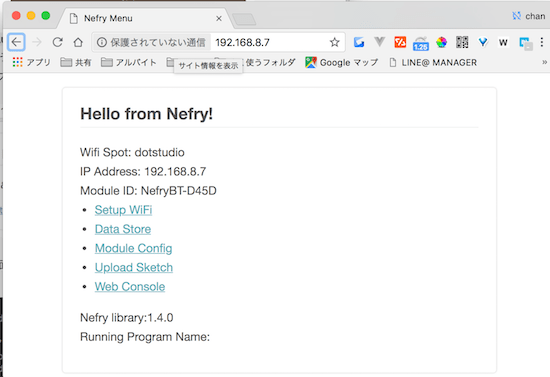Click the W extension icon

503,42
